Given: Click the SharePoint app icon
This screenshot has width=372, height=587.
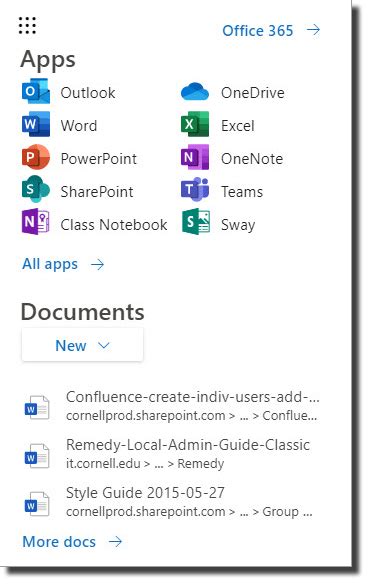Looking at the screenshot, I should point(36,190).
